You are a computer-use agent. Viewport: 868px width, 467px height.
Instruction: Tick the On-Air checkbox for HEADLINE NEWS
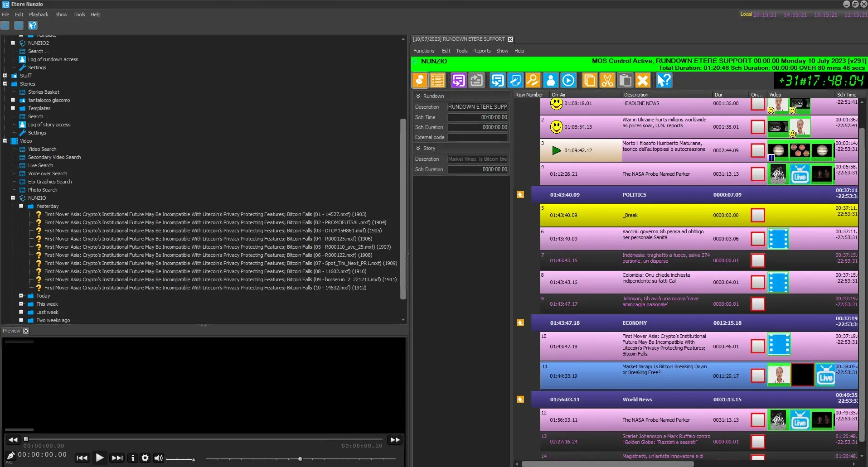(x=757, y=104)
